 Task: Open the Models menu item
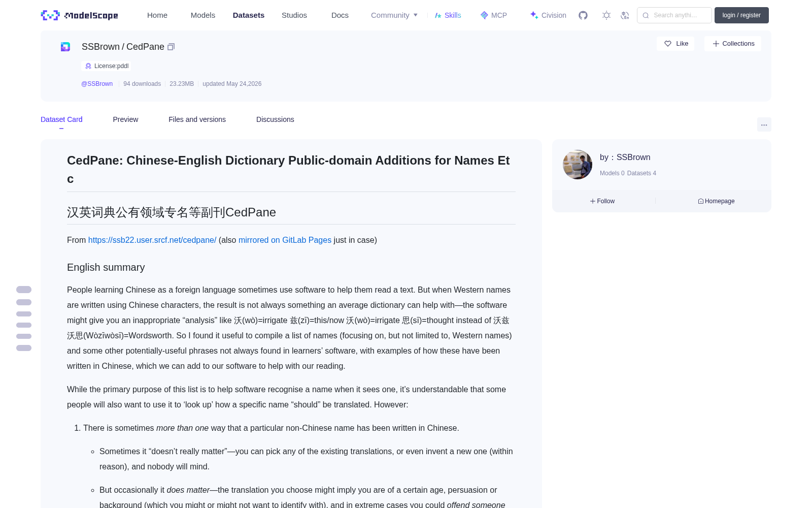[x=203, y=15]
